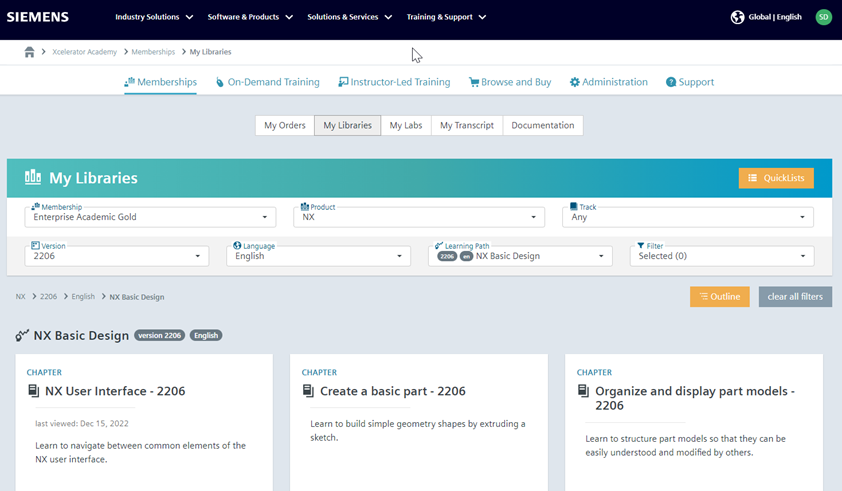Screen dimensions: 842x491
Task: Click the NX User Interface chapter icon
Action: coord(34,391)
